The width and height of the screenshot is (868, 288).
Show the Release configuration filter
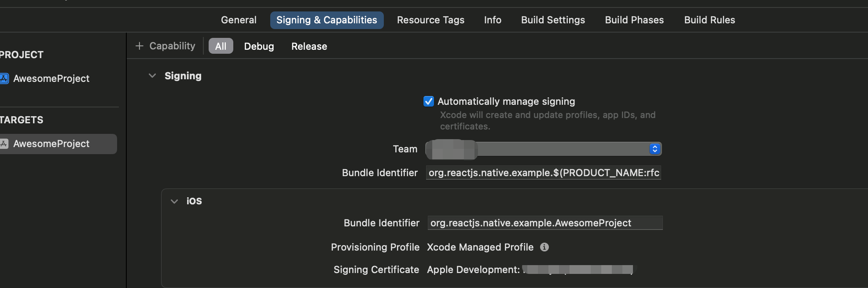click(x=309, y=46)
